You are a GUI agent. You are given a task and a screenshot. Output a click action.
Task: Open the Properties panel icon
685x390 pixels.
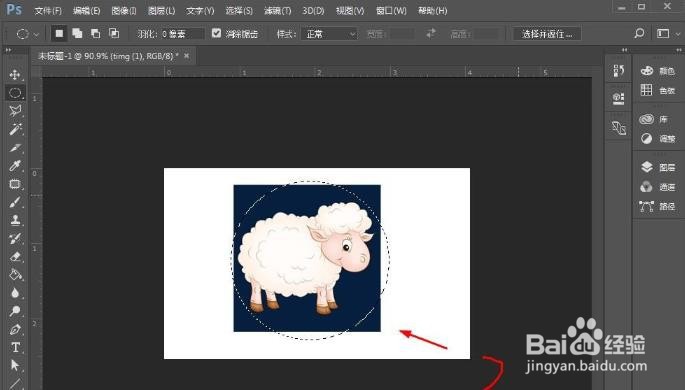pyautogui.click(x=619, y=98)
